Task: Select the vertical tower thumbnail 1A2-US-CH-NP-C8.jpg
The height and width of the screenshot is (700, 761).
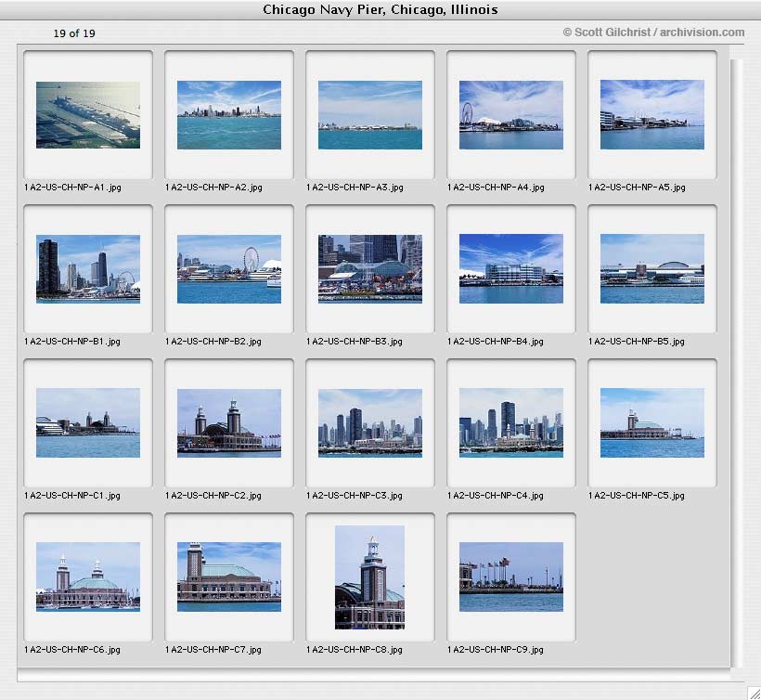Action: pos(369,577)
